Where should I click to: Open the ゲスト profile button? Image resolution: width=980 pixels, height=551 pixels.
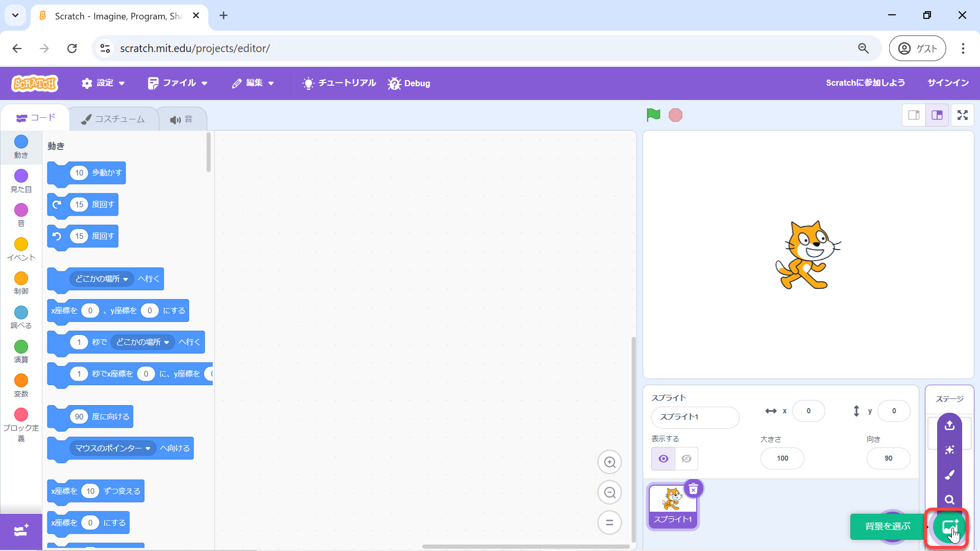[x=917, y=48]
